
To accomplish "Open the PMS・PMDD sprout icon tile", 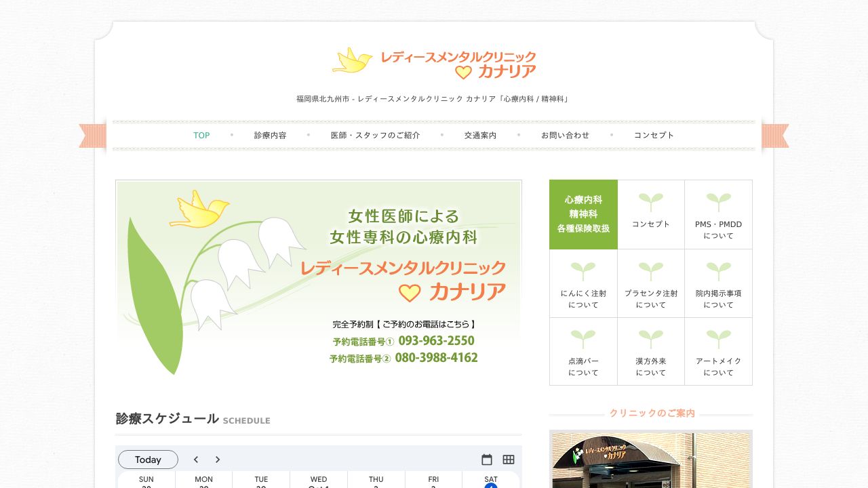I will [718, 214].
